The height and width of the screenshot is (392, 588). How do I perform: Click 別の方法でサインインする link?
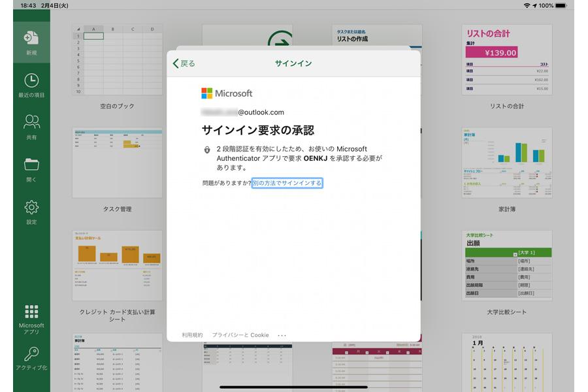[287, 183]
